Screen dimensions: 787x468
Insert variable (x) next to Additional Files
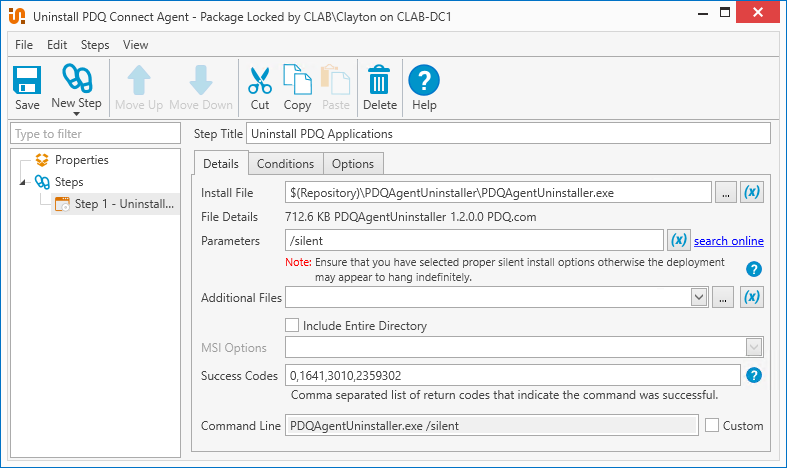point(752,297)
